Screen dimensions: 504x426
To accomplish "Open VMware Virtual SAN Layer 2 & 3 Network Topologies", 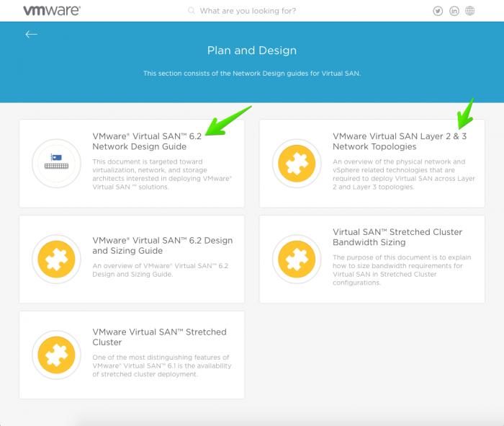I will click(x=400, y=141).
